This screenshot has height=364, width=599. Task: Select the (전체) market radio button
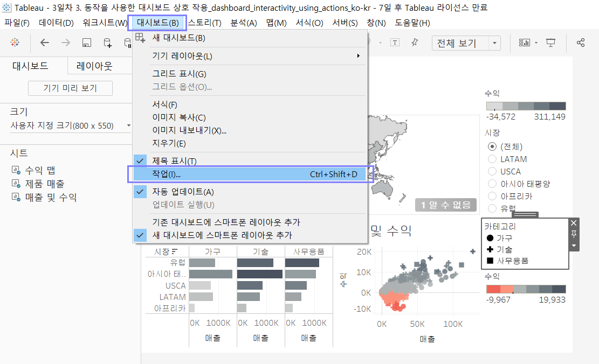(492, 146)
